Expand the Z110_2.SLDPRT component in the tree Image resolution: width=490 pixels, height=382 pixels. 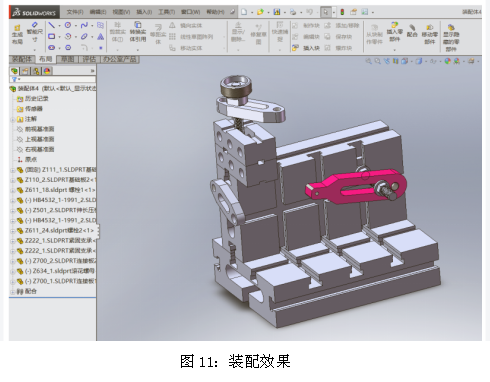click(x=13, y=180)
